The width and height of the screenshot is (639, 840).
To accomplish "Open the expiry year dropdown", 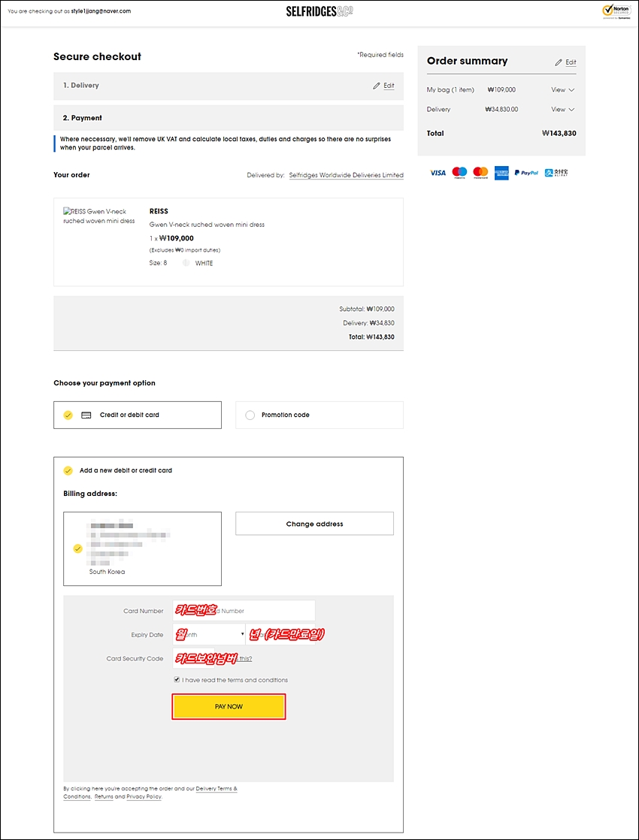I will [x=280, y=634].
